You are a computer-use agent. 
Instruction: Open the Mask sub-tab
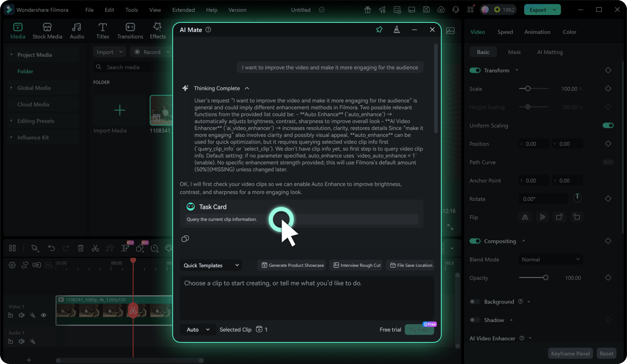click(x=514, y=52)
